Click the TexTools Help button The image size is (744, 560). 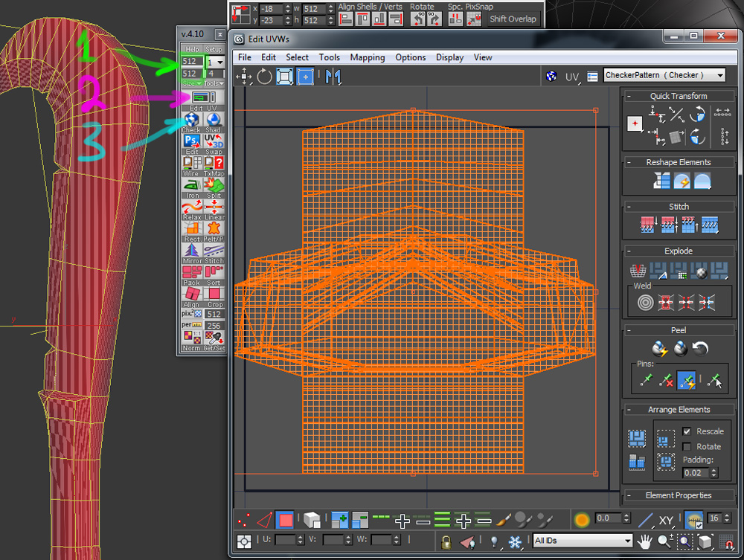pyautogui.click(x=192, y=49)
